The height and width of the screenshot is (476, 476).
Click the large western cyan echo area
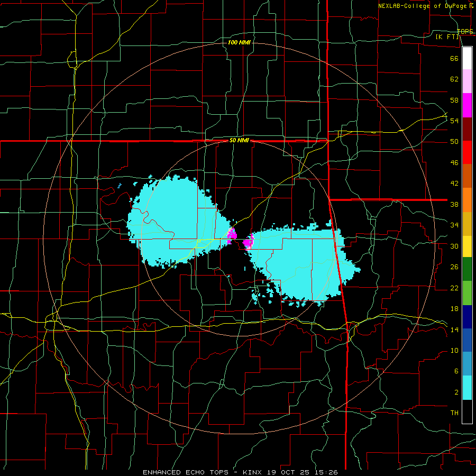tap(178, 222)
